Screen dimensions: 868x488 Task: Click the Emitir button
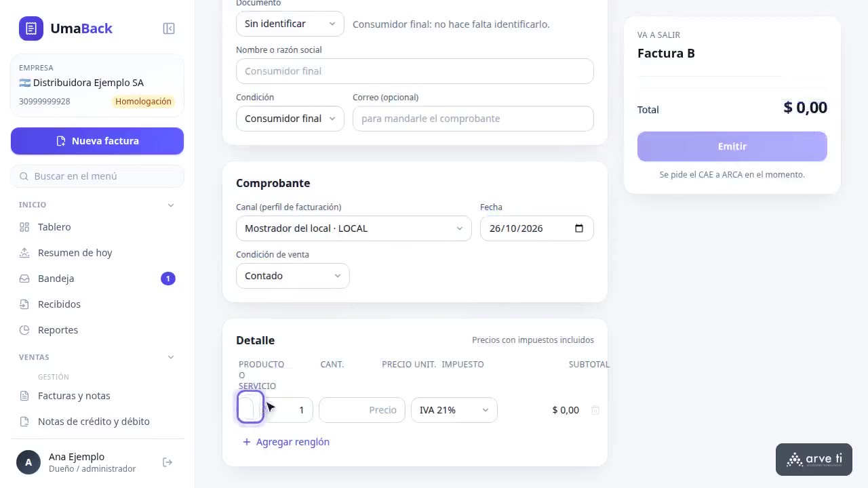(732, 146)
